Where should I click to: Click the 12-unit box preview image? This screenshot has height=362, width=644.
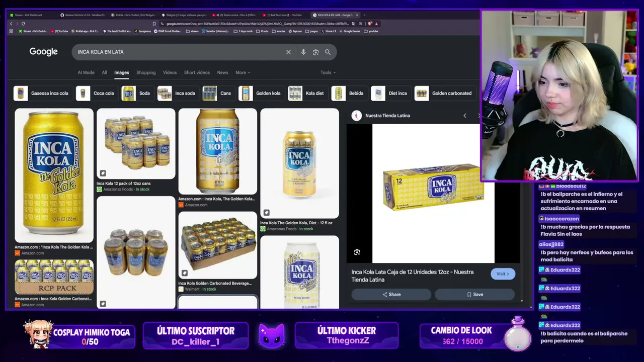[433, 194]
